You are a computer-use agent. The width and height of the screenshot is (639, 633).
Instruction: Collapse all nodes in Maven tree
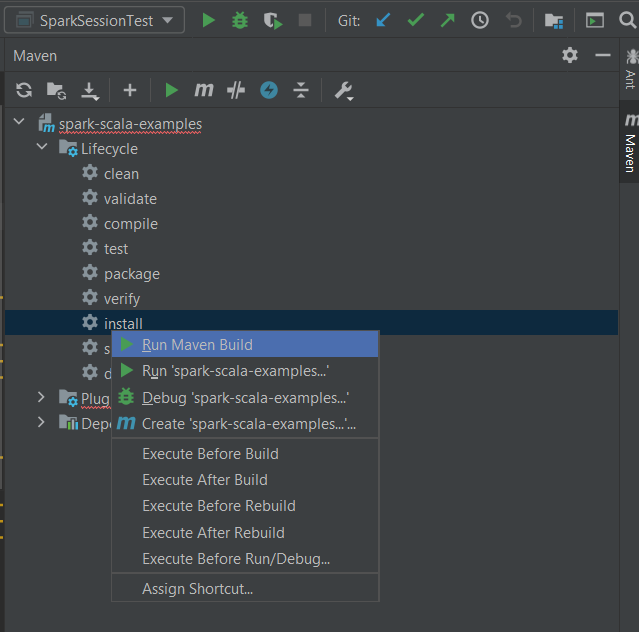[x=301, y=90]
